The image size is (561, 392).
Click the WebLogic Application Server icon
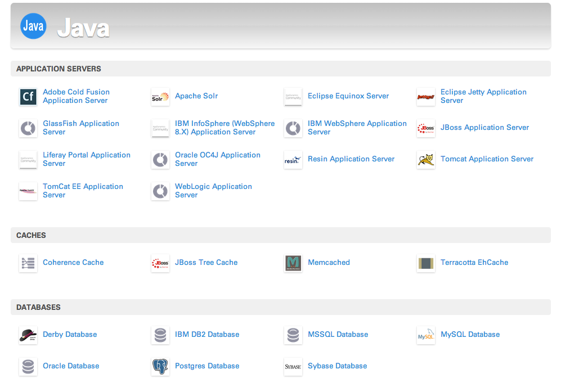click(160, 191)
